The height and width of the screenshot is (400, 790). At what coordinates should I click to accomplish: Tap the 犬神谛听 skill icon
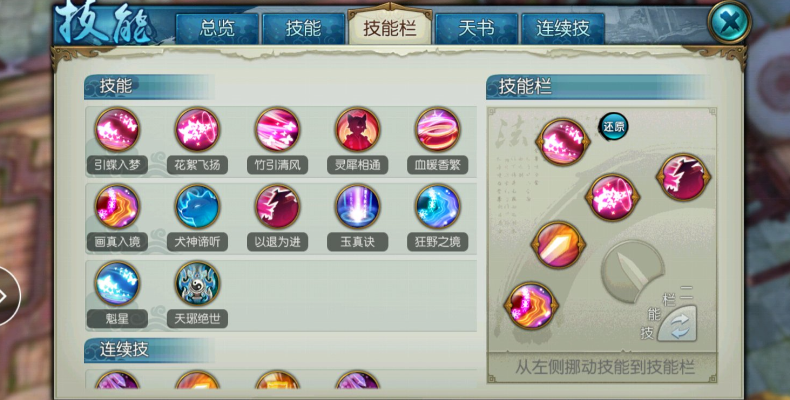coord(197,207)
